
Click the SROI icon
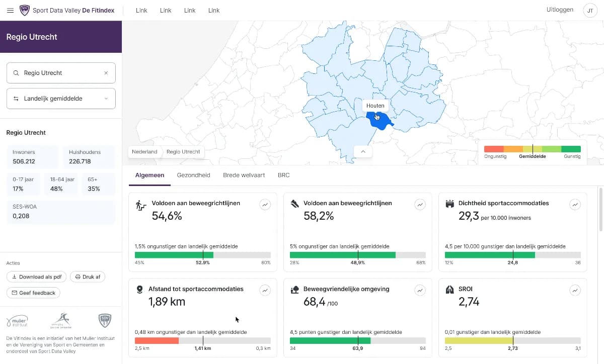coord(450,290)
